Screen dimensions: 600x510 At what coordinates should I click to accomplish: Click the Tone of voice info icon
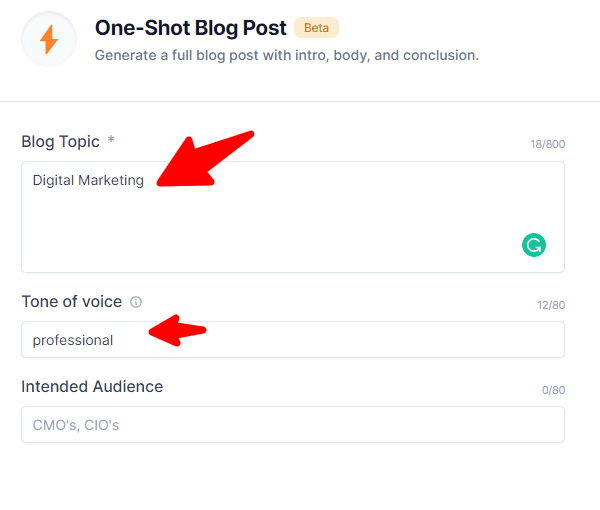click(x=136, y=302)
